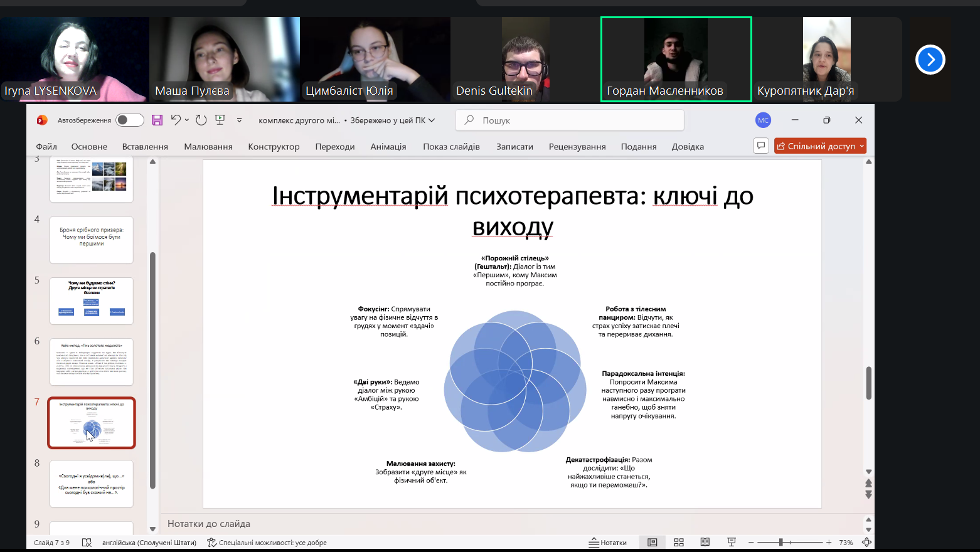Expand the Customize Quick Access Toolbar dropdown

pyautogui.click(x=239, y=120)
